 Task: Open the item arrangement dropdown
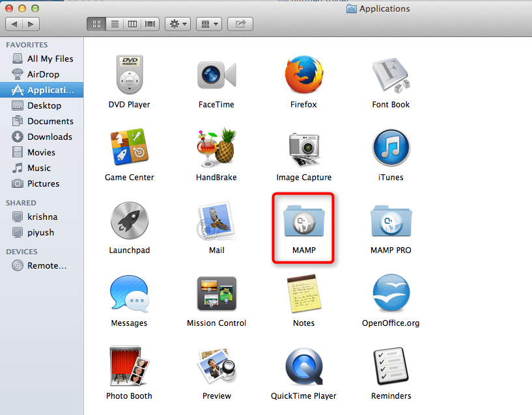209,24
